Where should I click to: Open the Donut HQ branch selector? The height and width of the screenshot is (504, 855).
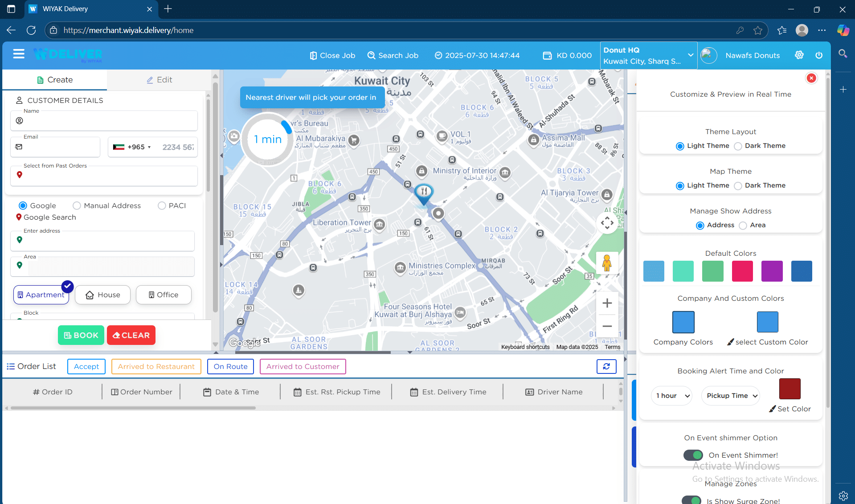tap(648, 56)
